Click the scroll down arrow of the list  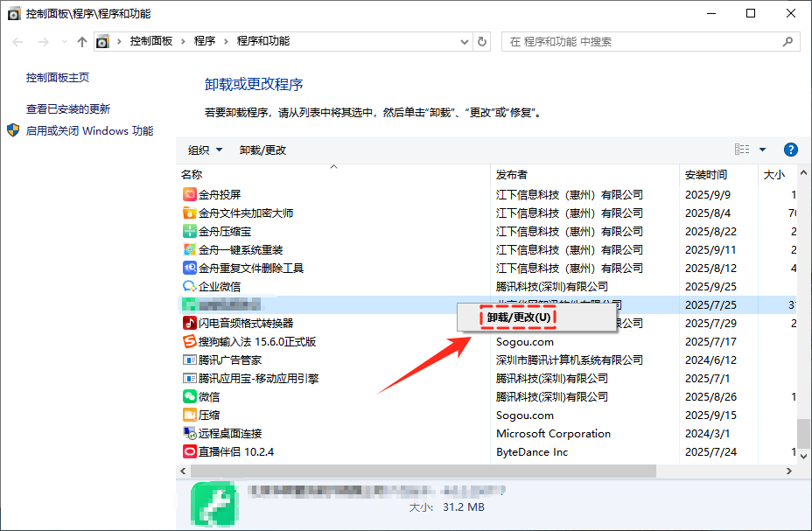tap(803, 456)
